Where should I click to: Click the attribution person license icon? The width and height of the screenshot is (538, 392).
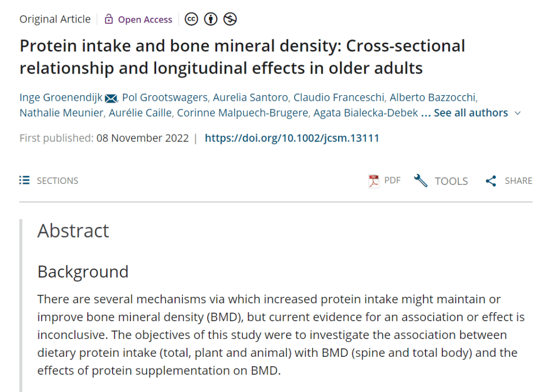(211, 19)
